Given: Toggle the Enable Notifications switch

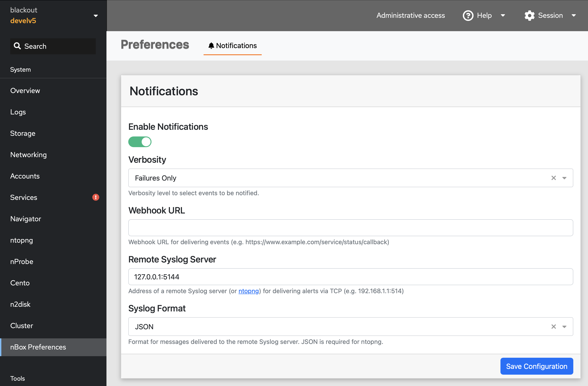Looking at the screenshot, I should (x=140, y=142).
